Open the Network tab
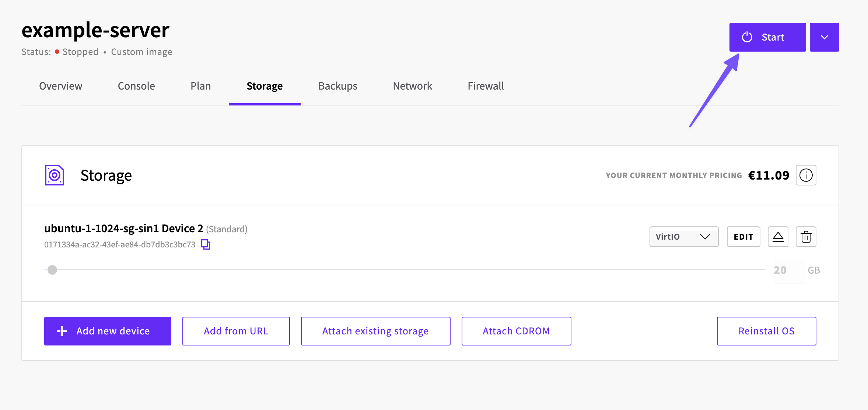Screen dimensions: 868x410 pyautogui.click(x=413, y=86)
